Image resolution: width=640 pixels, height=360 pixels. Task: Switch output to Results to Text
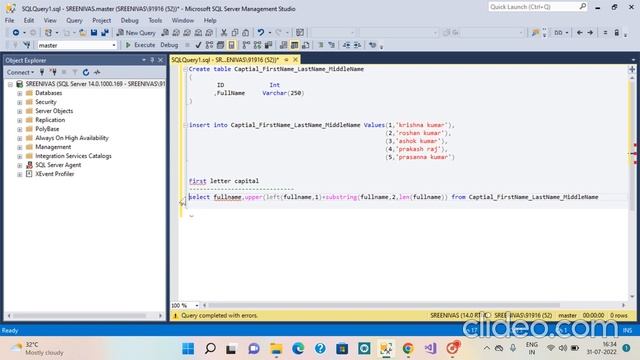[x=283, y=45]
